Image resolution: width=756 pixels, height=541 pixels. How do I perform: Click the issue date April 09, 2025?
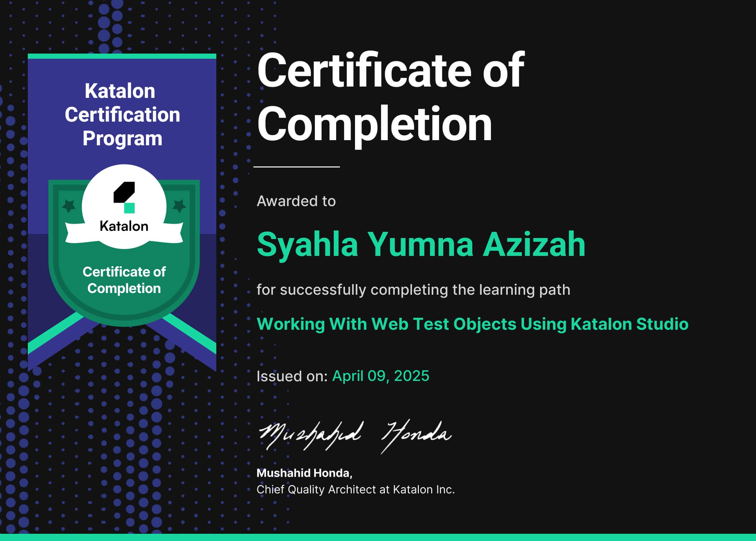point(380,376)
